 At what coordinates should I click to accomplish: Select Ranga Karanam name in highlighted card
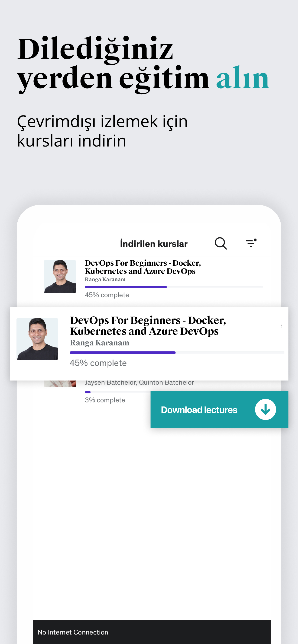click(x=100, y=343)
